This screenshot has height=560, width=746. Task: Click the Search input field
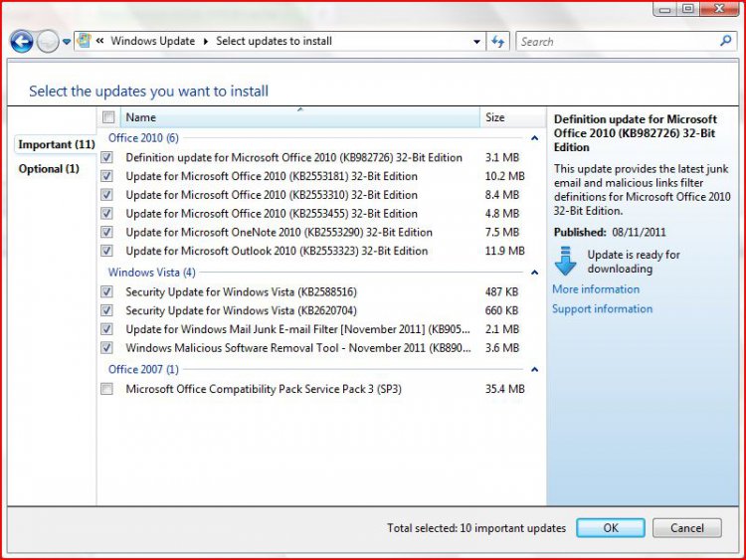[x=618, y=42]
